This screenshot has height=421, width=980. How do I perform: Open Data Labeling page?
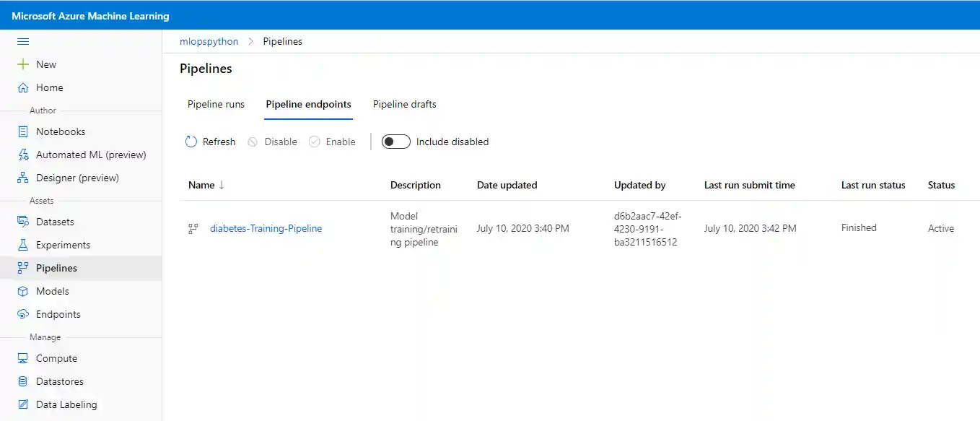(x=66, y=404)
